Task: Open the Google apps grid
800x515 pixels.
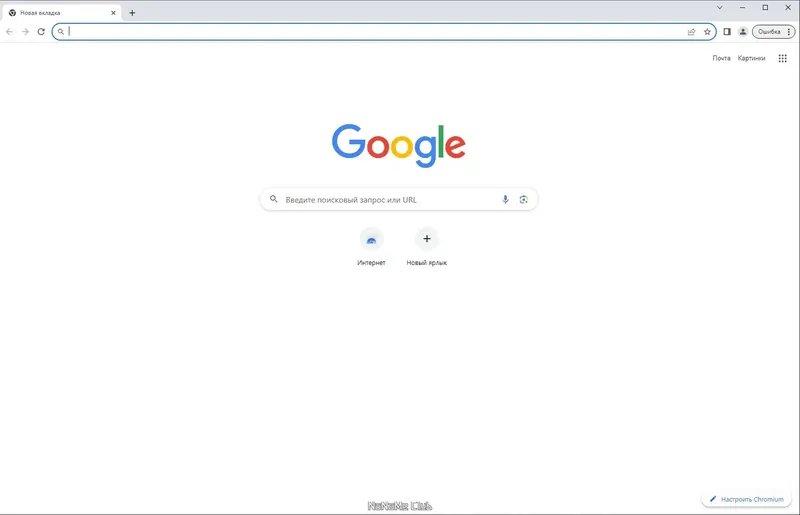Action: (783, 58)
